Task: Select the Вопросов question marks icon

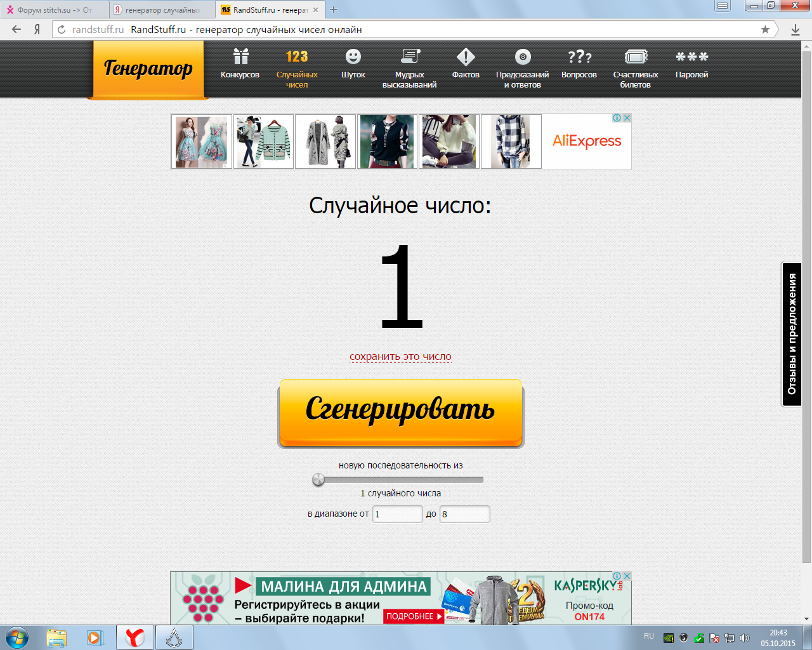Action: pyautogui.click(x=579, y=58)
